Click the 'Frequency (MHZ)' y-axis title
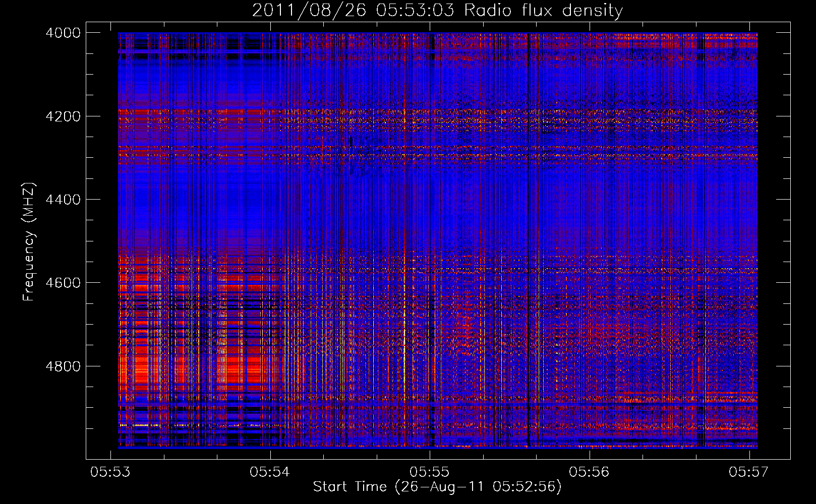This screenshot has height=504, width=816. click(29, 241)
